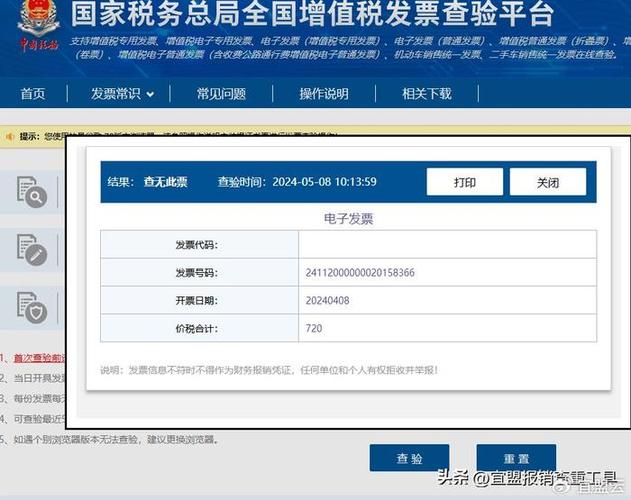
Task: Click the document edit pencil icon
Action: [x=32, y=250]
